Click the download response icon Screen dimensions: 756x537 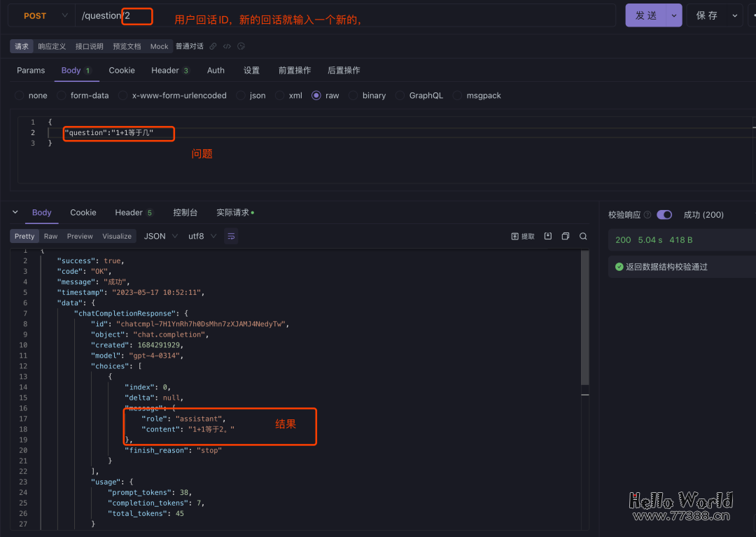click(548, 236)
